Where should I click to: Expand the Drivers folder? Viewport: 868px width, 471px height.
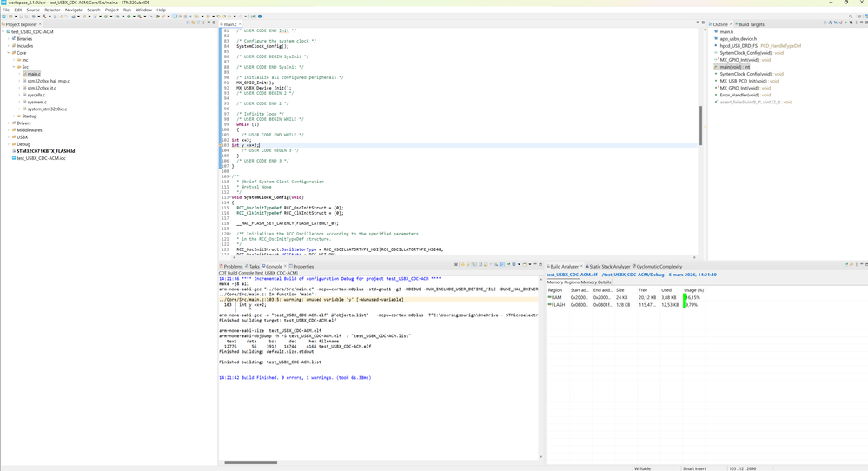9,123
